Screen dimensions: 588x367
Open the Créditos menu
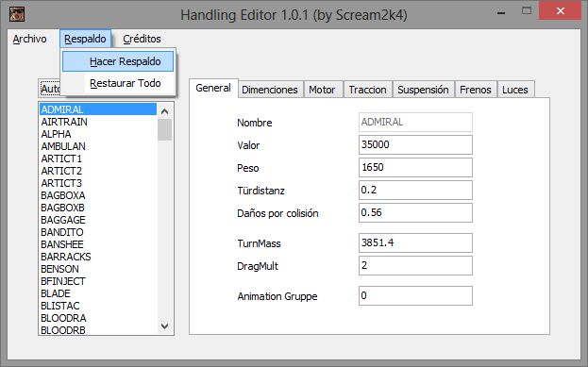pos(142,39)
